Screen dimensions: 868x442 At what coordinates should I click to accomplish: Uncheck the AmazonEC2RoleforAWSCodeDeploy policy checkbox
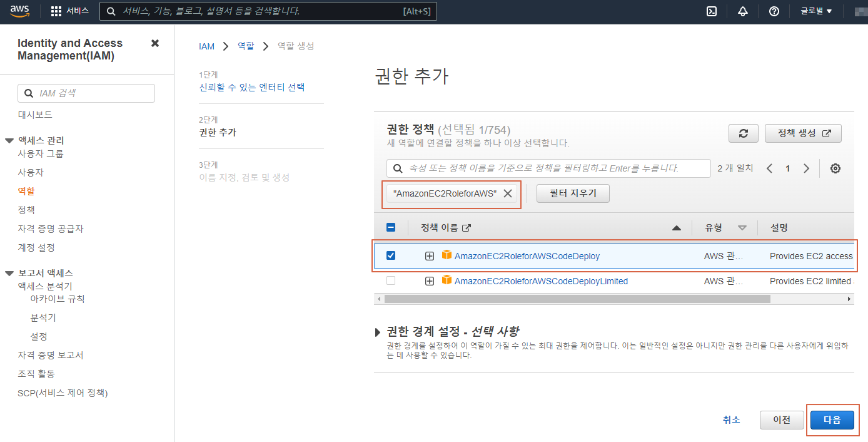391,255
